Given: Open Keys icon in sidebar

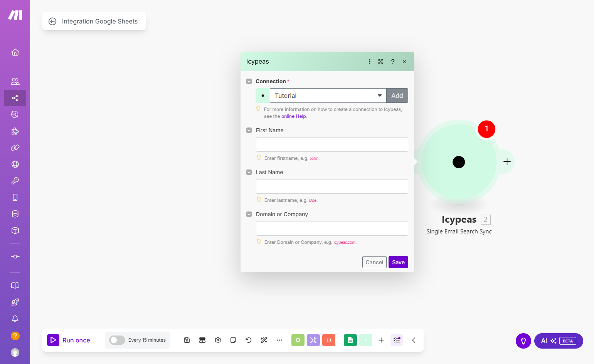Looking at the screenshot, I should click(x=15, y=181).
